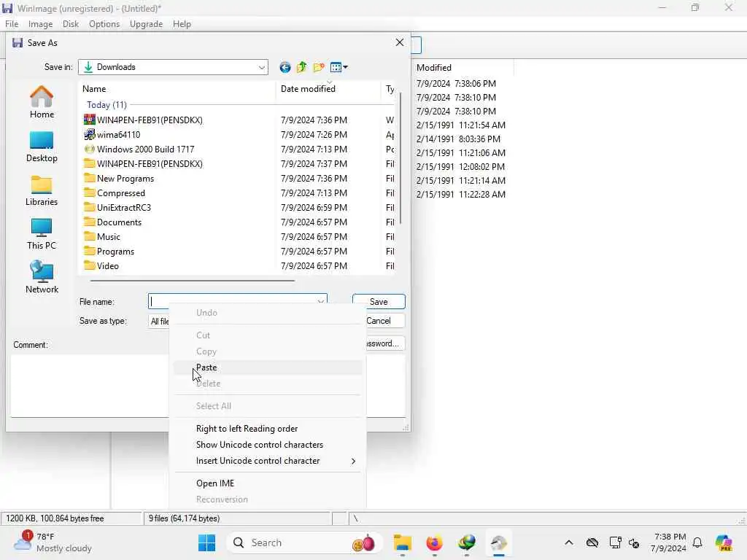The image size is (747, 560).
Task: Go back to the last folder visited
Action: click(x=285, y=67)
